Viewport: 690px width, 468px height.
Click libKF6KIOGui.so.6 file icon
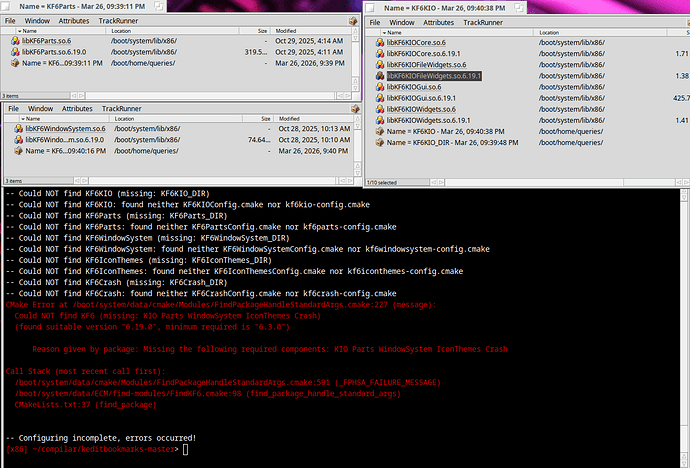tap(380, 87)
